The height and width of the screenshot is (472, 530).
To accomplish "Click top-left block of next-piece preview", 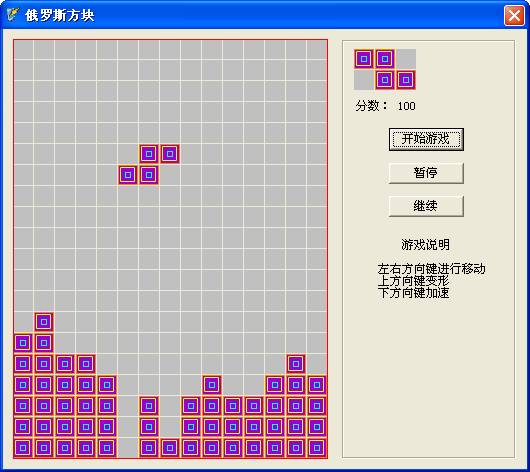I will point(364,59).
